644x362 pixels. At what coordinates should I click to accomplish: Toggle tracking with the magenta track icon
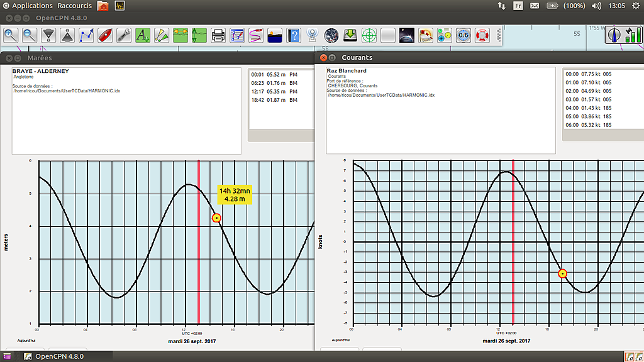[x=256, y=35]
